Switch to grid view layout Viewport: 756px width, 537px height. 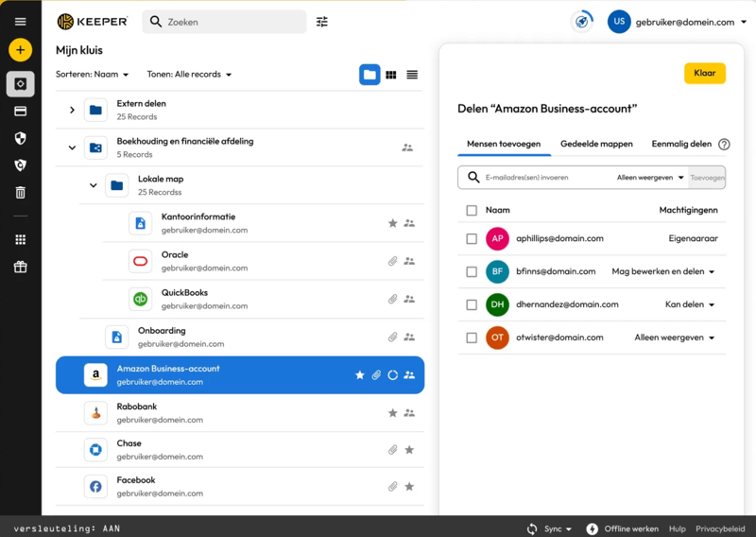391,75
